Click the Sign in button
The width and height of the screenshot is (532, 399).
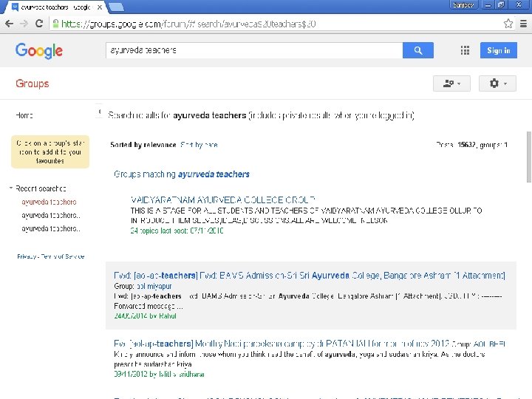pyautogui.click(x=499, y=50)
